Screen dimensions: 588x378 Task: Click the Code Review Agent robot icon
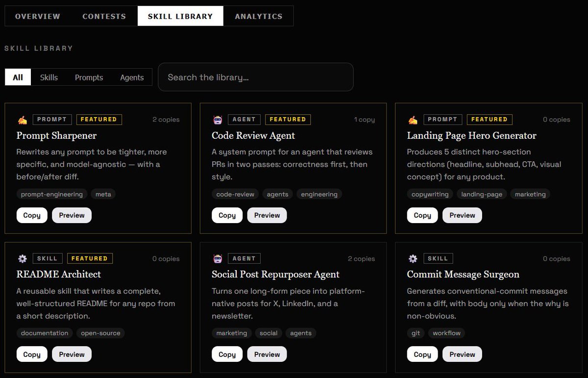click(218, 120)
